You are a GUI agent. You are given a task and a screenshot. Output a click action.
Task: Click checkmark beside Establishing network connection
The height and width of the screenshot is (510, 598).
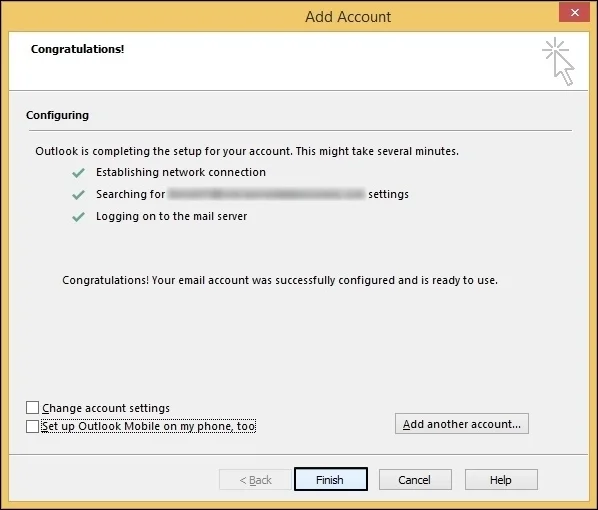78,173
